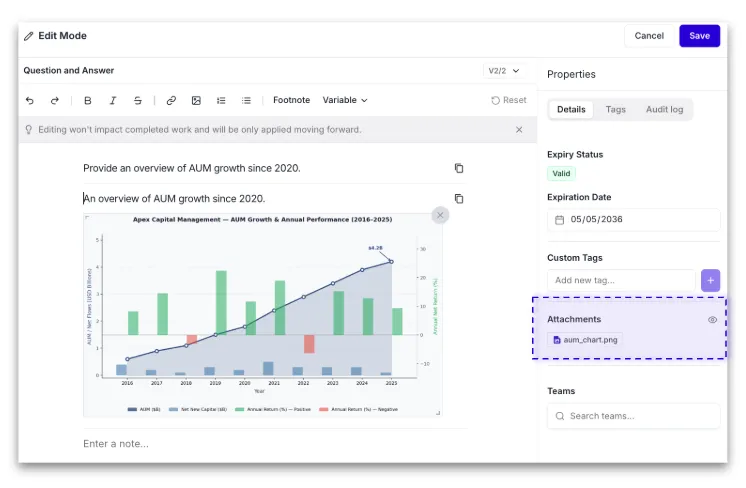Click the answer text line

[174, 198]
